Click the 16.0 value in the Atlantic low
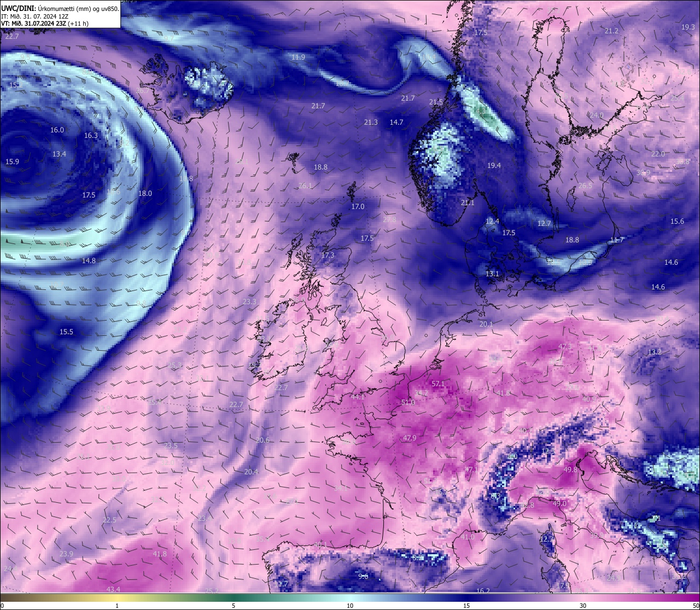Viewport: 700px width, 610px height. (x=57, y=130)
